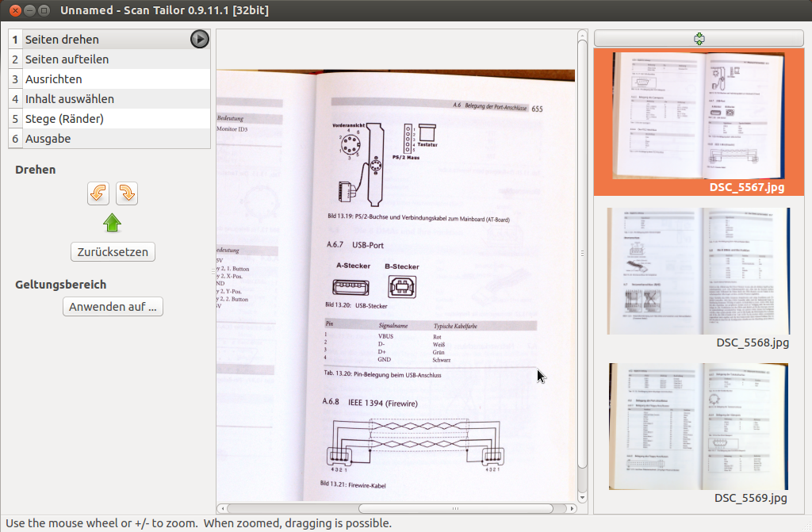Choose the DSC_5569.jpg thumbnail
Screen dimensions: 812x532
[698, 427]
